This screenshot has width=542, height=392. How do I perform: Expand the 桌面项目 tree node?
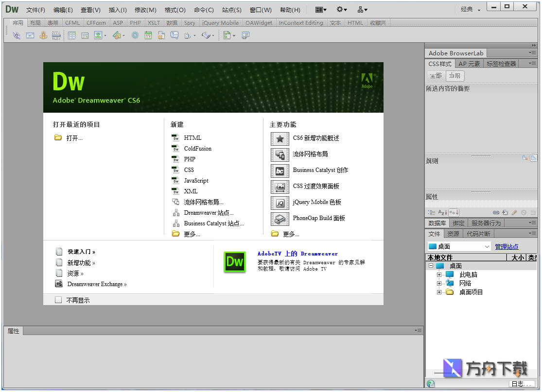tap(439, 292)
